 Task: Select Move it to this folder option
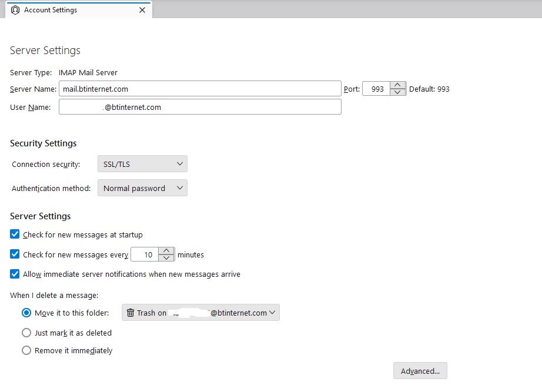click(x=26, y=313)
